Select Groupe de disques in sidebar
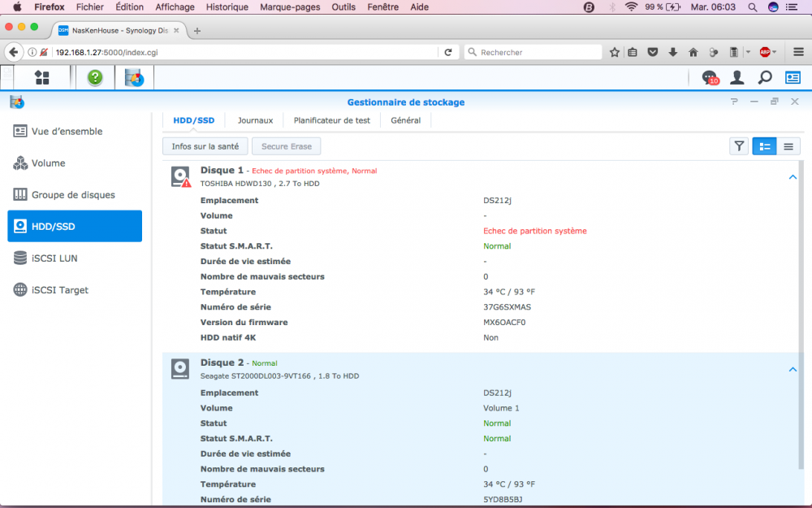Screen dimensions: 812x508 [x=75, y=194]
